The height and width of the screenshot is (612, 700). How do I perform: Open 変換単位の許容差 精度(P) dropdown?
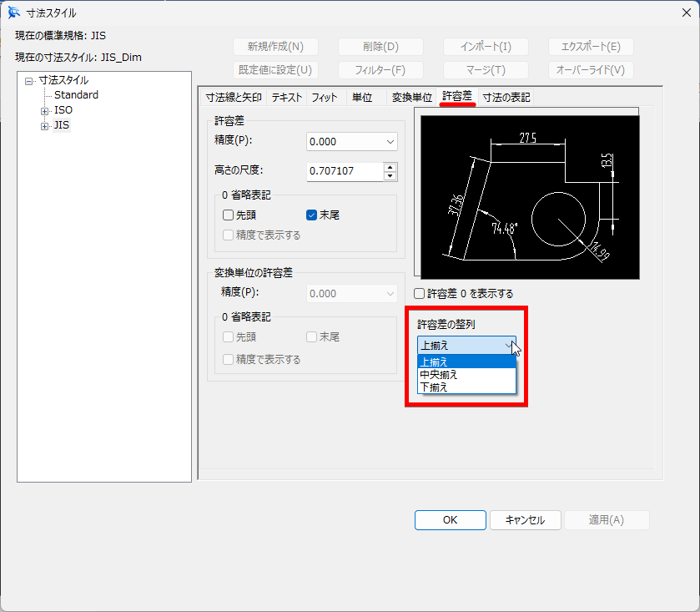pos(352,294)
